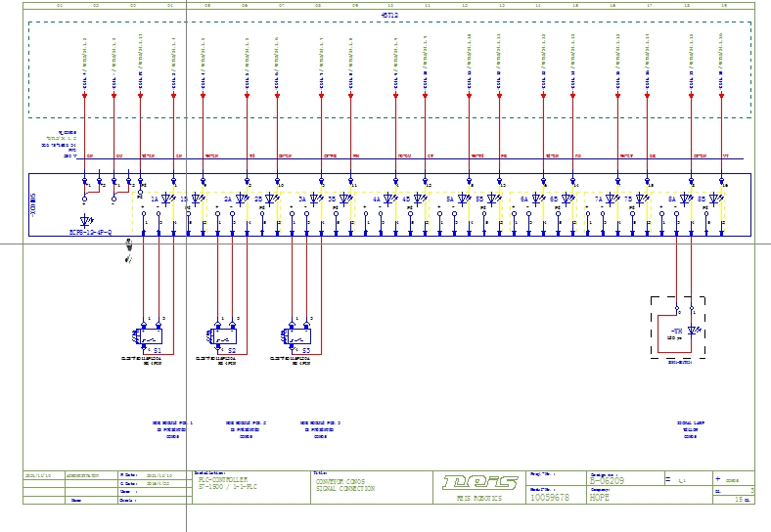Click the second sensor's position 2 description text
This screenshot has height=532, width=771.
247,429
